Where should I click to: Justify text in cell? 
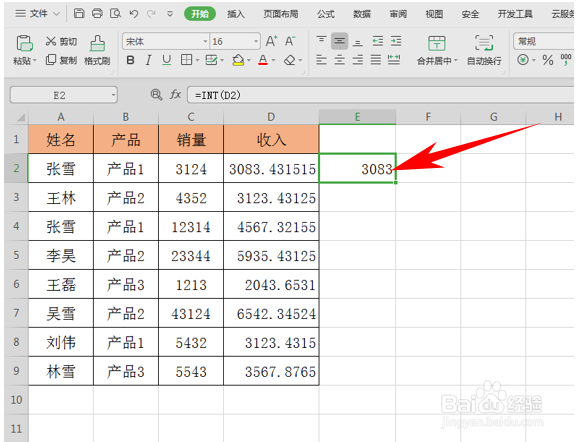coord(375,60)
